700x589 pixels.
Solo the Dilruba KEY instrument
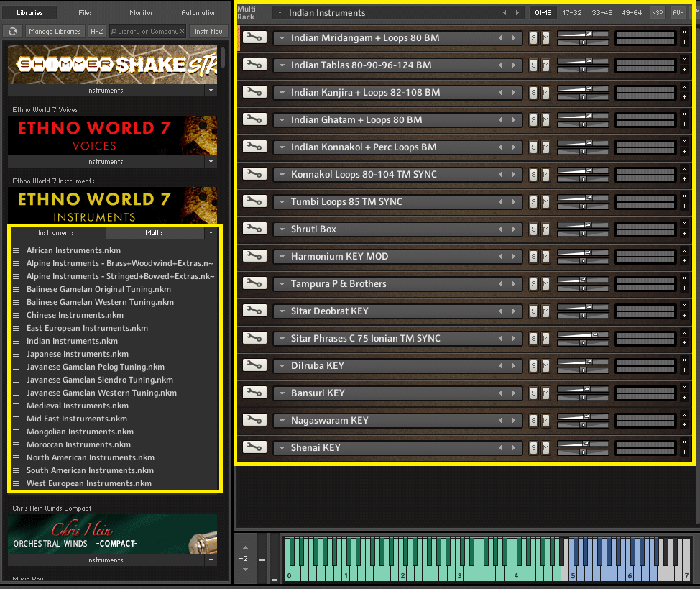click(533, 366)
